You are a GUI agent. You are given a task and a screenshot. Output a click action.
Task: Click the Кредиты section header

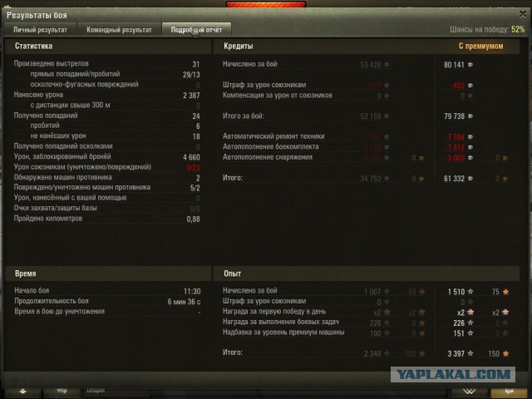(239, 47)
